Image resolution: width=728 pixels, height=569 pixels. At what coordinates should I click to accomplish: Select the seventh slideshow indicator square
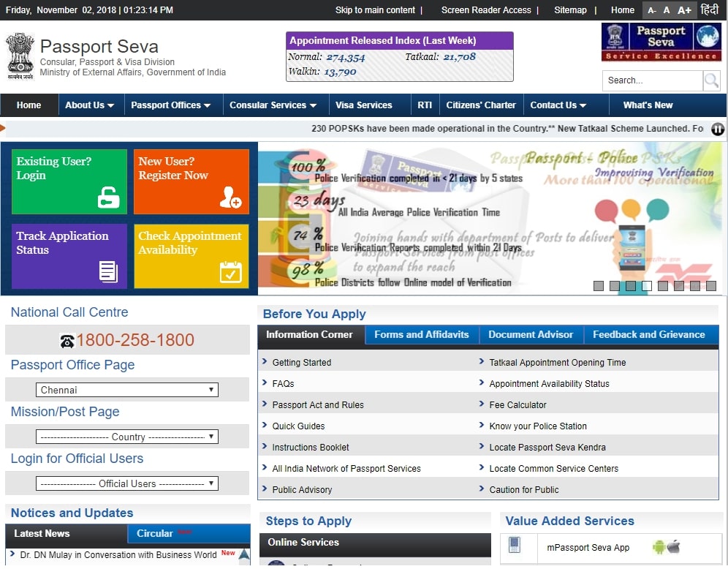[x=695, y=286]
